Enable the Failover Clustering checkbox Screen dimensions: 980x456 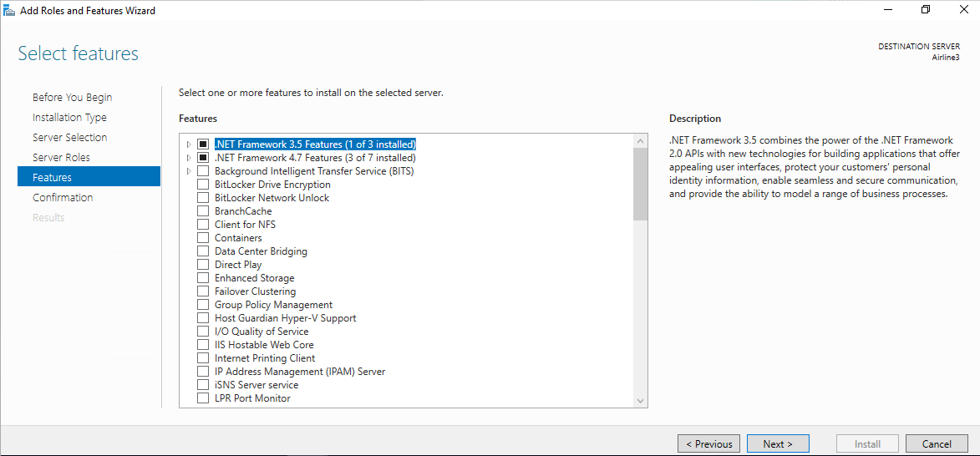[x=202, y=291]
